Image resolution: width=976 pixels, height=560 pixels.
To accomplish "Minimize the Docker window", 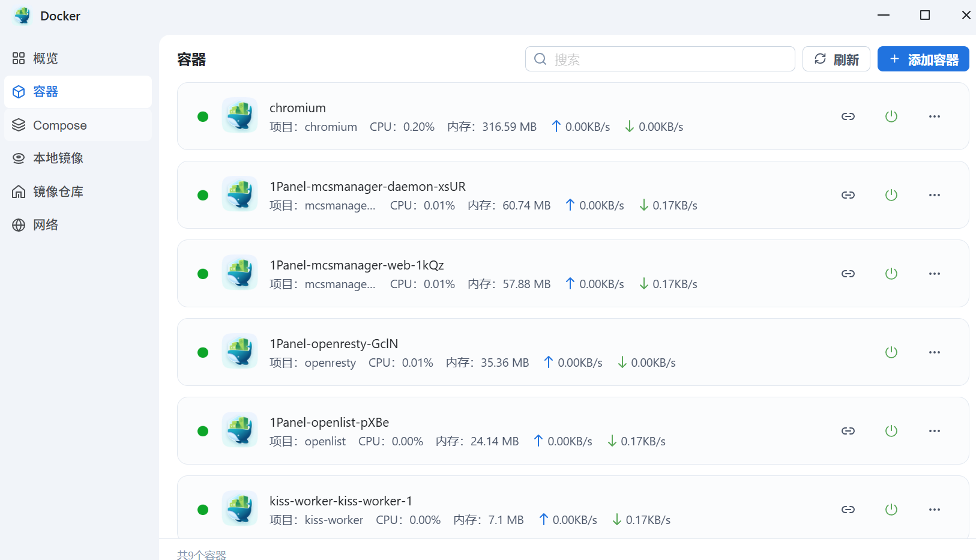I will pyautogui.click(x=884, y=15).
